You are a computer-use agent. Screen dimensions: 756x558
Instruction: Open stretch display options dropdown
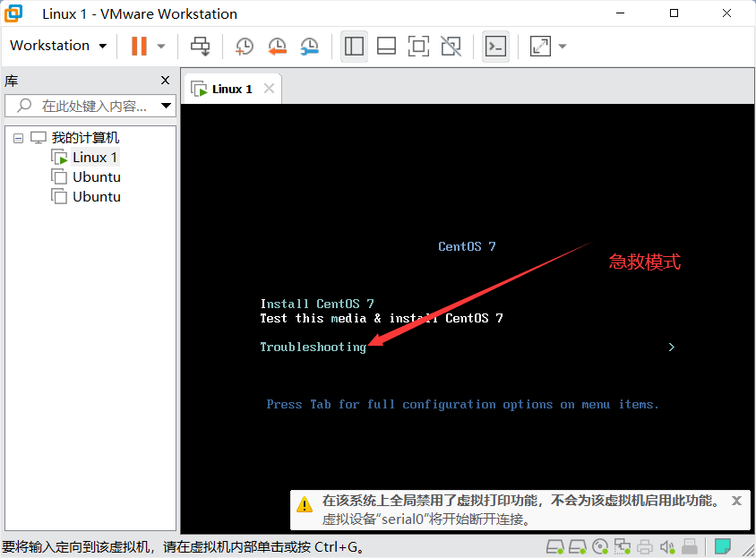(563, 47)
